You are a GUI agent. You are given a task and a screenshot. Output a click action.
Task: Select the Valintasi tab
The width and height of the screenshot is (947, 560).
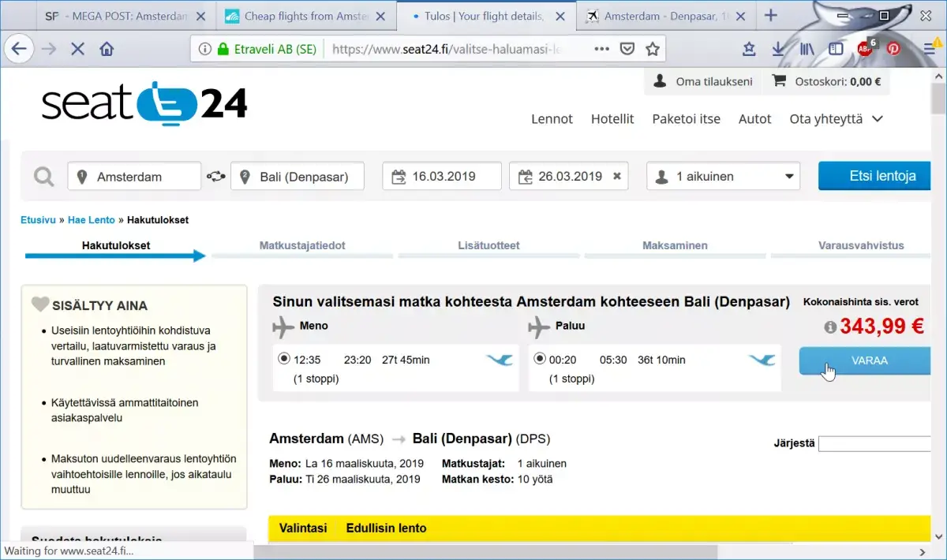coord(303,528)
